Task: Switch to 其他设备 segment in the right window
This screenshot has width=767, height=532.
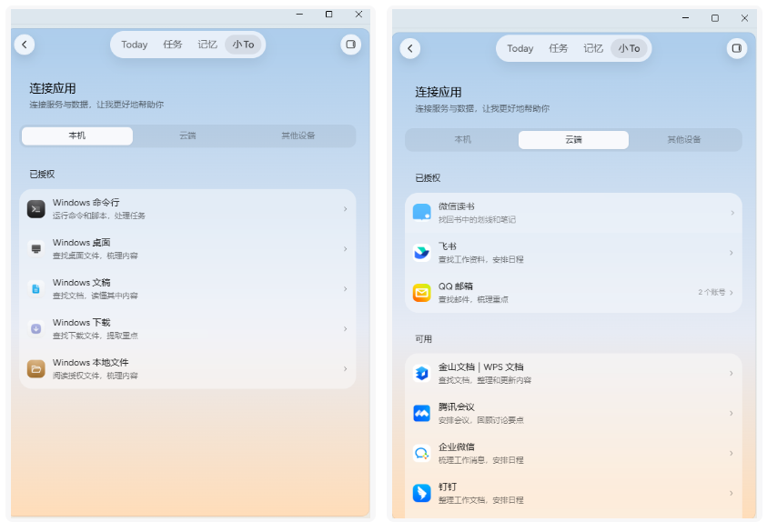Action: click(x=684, y=140)
